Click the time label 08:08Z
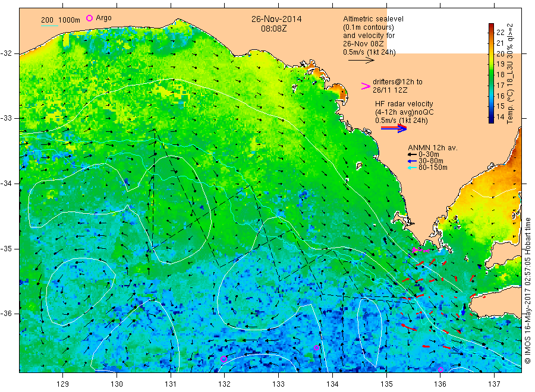This screenshot has width=535, height=392. (273, 29)
